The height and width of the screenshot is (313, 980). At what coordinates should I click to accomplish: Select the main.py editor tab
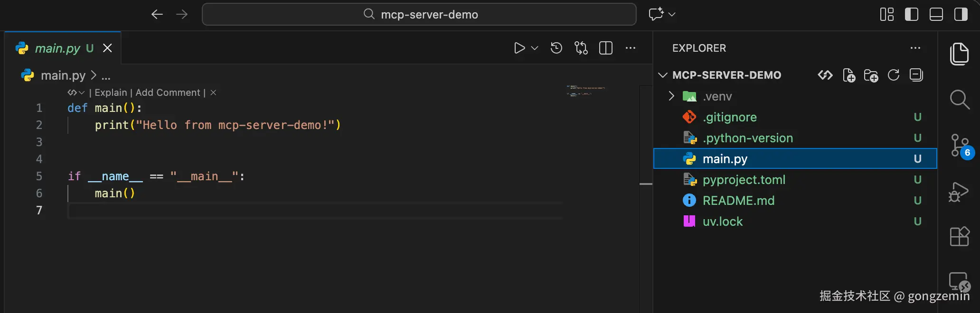point(58,48)
